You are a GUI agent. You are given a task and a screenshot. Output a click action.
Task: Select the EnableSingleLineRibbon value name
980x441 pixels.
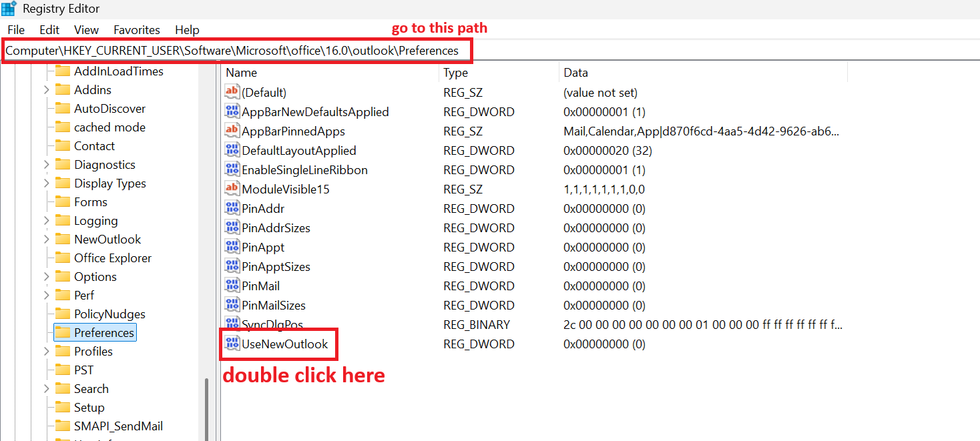click(x=304, y=170)
